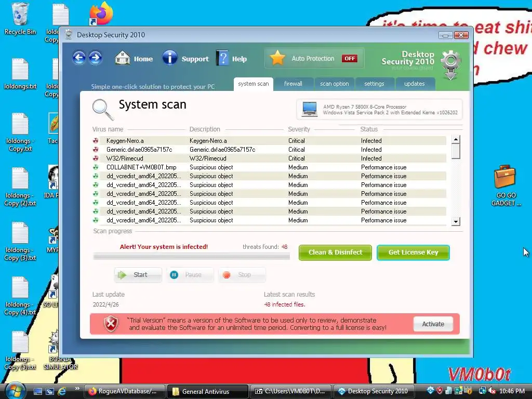The width and height of the screenshot is (532, 399).
Task: Open the scan option tab
Action: pyautogui.click(x=334, y=84)
